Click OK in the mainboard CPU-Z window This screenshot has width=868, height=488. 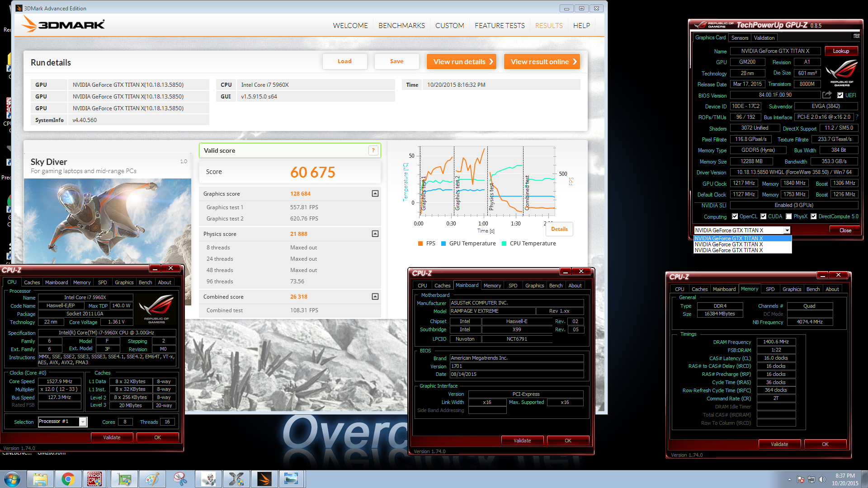pyautogui.click(x=568, y=441)
